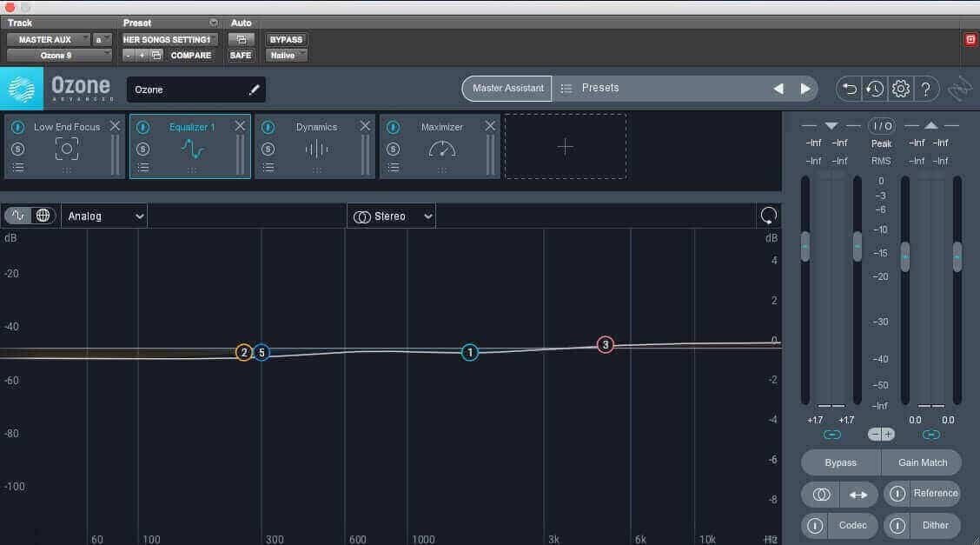Click the Undo button

850,89
